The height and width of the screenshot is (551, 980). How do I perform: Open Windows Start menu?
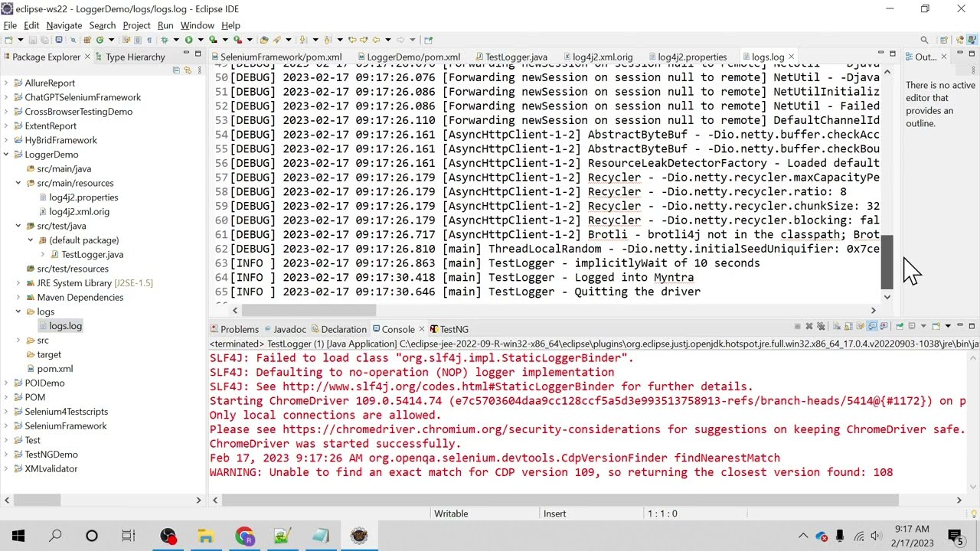click(18, 536)
